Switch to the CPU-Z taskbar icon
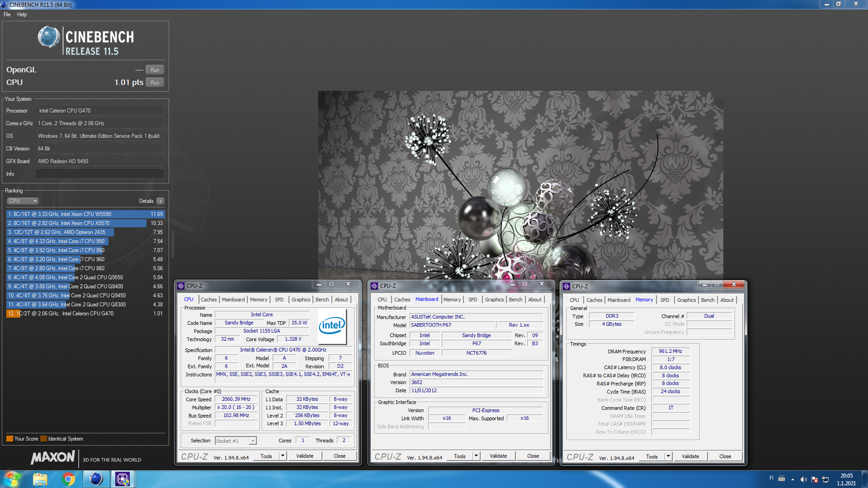868x488 pixels. 123,479
